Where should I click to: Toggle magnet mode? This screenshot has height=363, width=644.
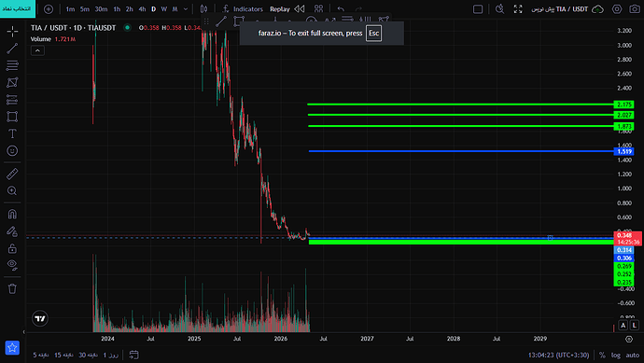(x=12, y=214)
